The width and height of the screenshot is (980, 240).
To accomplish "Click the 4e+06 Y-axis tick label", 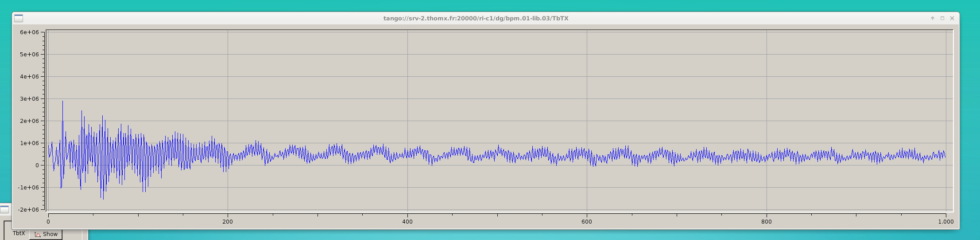I will click(x=29, y=77).
